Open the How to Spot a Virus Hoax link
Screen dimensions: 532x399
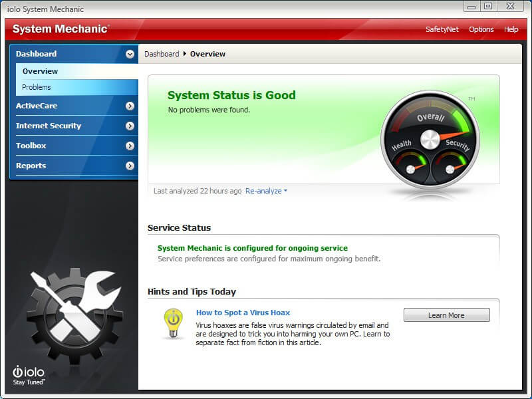pyautogui.click(x=243, y=313)
